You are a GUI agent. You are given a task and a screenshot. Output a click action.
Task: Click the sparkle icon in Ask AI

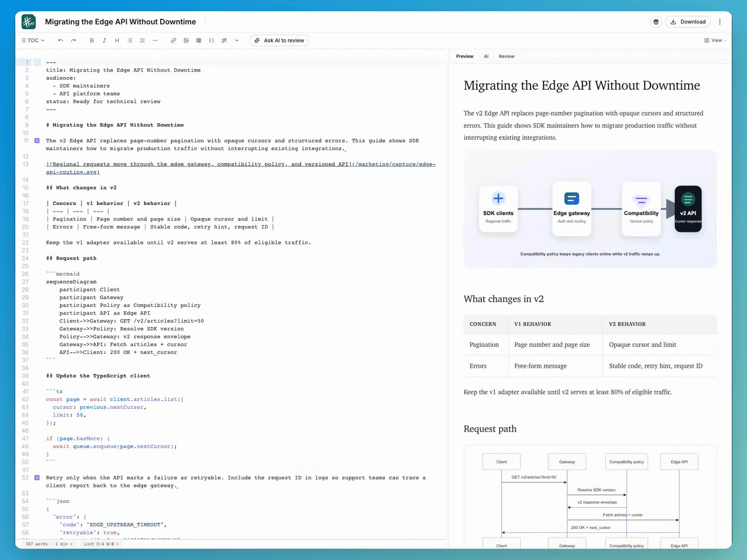[257, 40]
